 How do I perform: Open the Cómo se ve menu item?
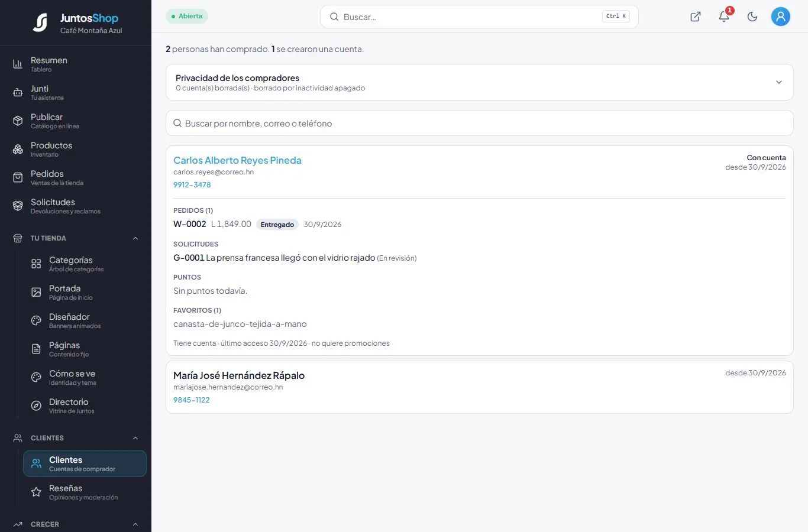pos(85,377)
